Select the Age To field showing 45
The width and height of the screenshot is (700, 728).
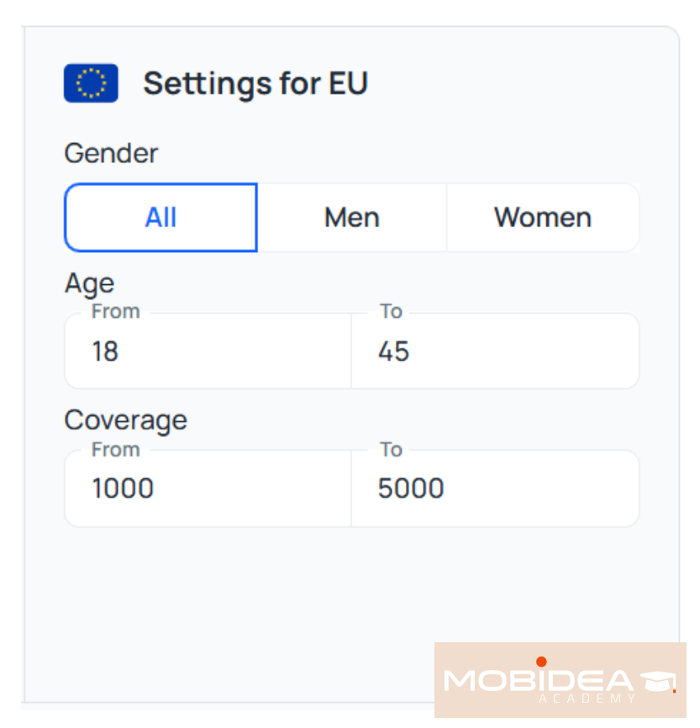pyautogui.click(x=494, y=351)
